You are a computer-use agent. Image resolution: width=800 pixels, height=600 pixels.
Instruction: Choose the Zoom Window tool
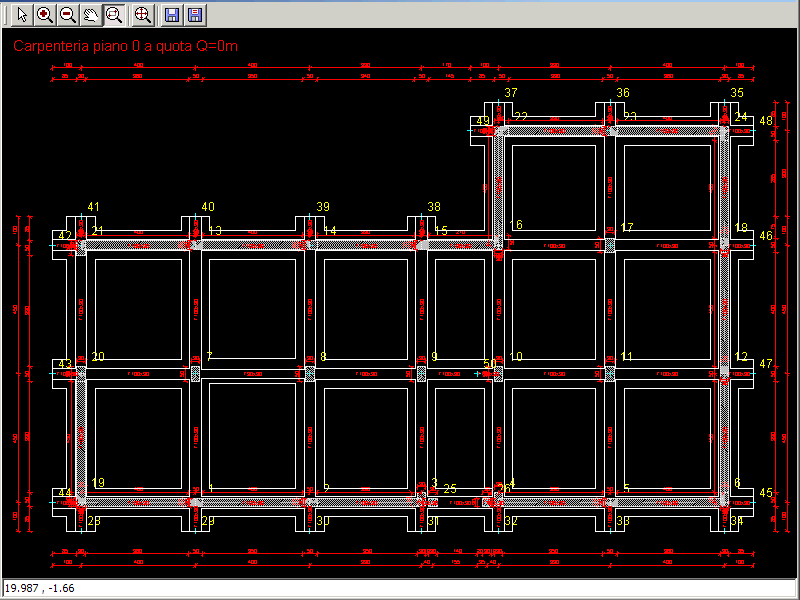click(x=114, y=14)
